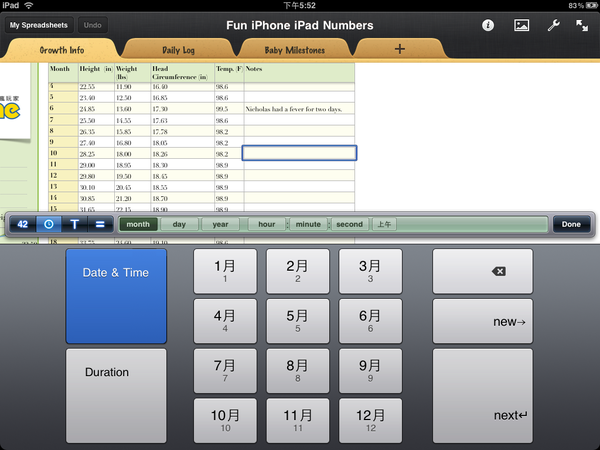600x450 pixels.
Task: Tap the selected empty Notes cell
Action: pos(299,153)
